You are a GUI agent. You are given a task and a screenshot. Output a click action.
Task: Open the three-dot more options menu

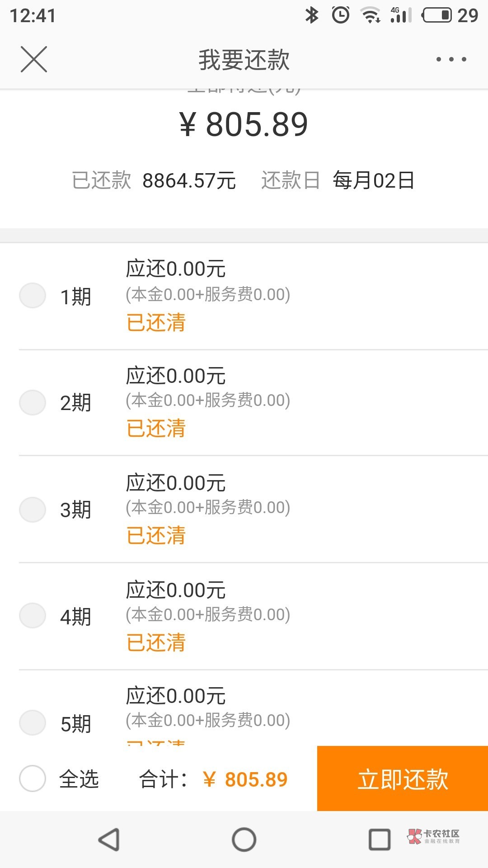451,59
